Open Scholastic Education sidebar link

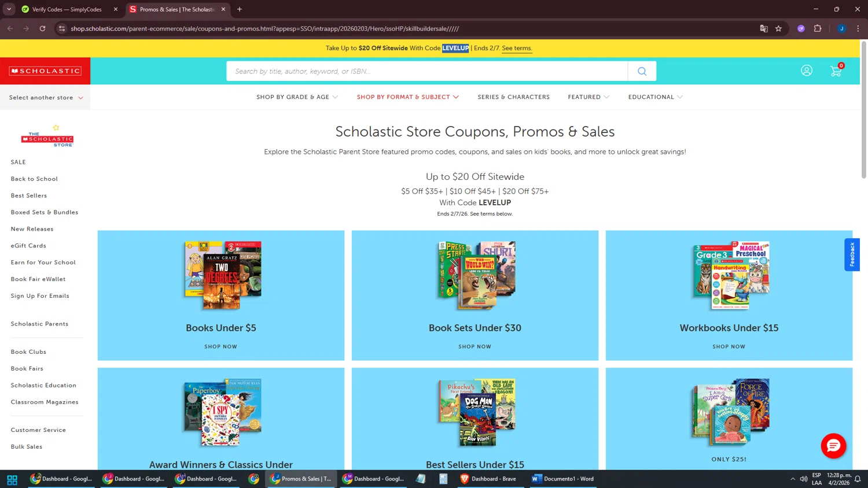[x=43, y=386]
